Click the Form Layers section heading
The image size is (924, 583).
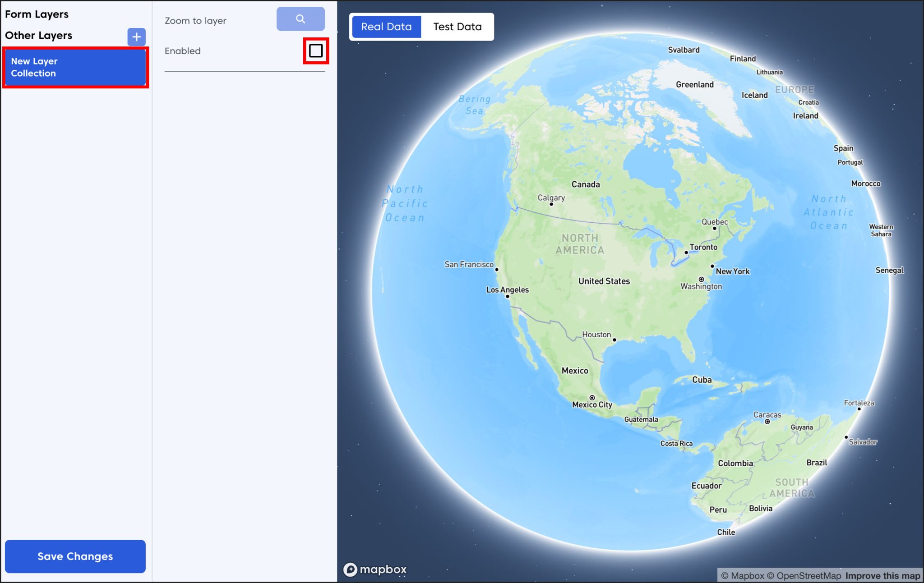point(37,14)
